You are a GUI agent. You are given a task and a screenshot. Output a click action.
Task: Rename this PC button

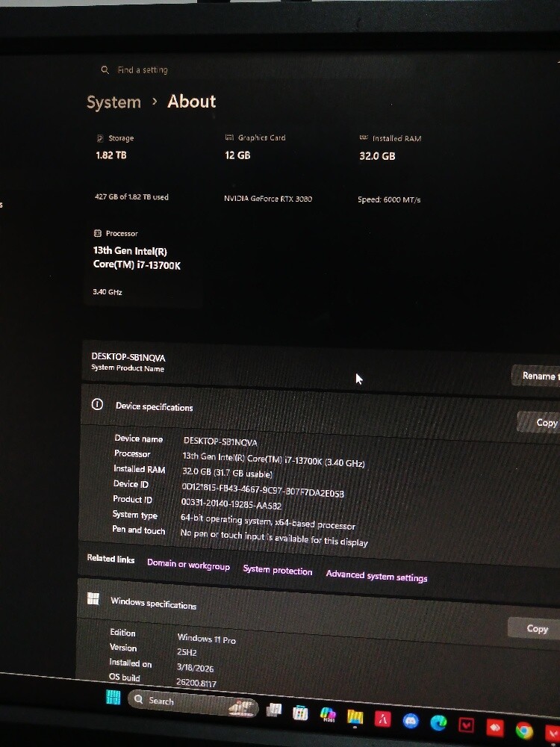tap(536, 376)
